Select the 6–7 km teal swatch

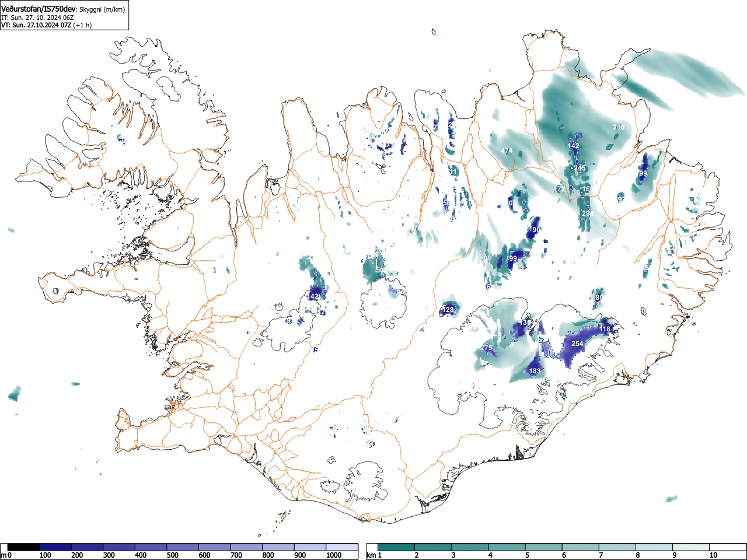[x=581, y=547]
